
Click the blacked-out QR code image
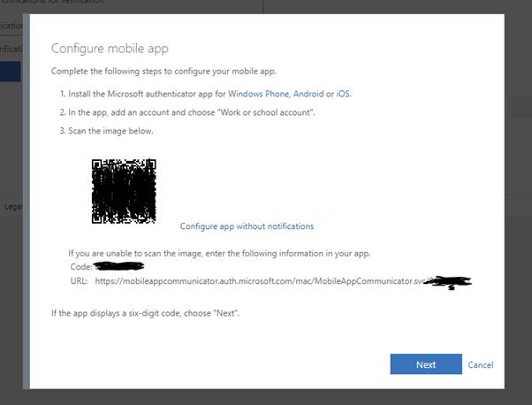(x=124, y=191)
